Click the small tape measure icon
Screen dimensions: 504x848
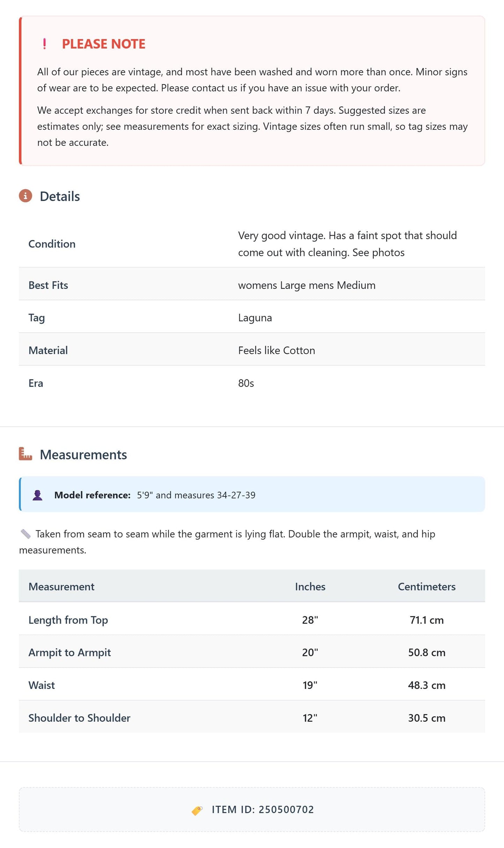25,534
